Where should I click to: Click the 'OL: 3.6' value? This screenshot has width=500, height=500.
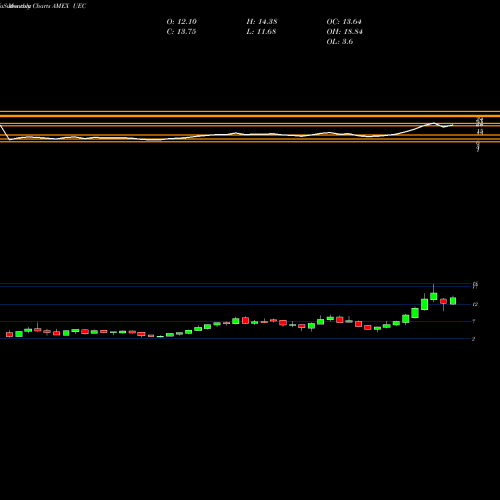[x=340, y=42]
